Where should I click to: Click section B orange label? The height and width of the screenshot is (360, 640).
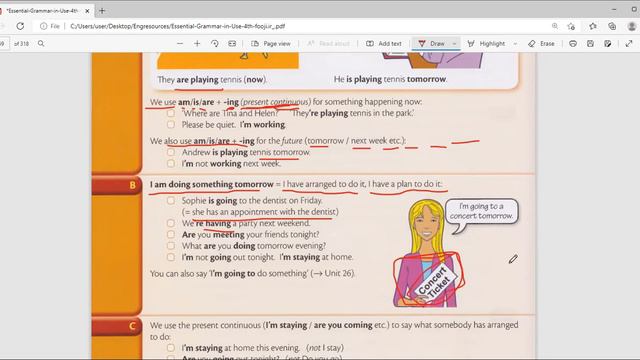tap(117, 185)
